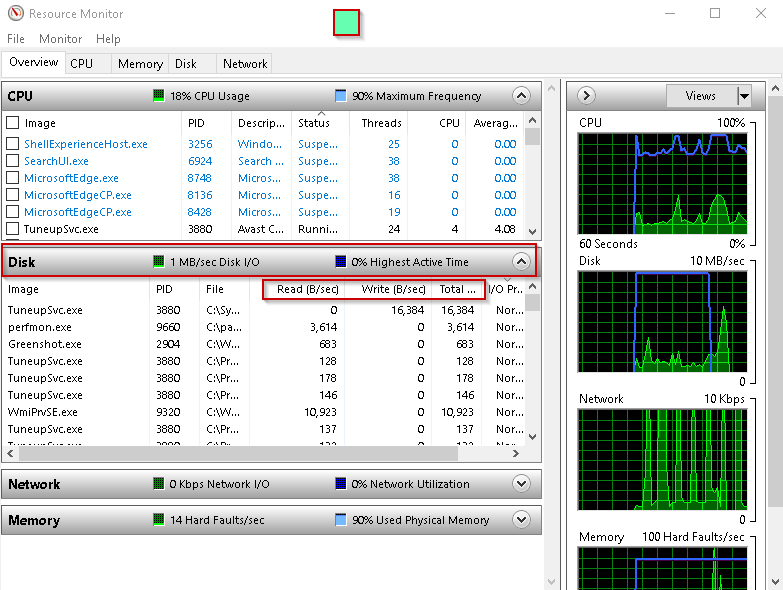Collapse the Disk section with its chevron
The width and height of the screenshot is (783, 590).
tap(521, 261)
